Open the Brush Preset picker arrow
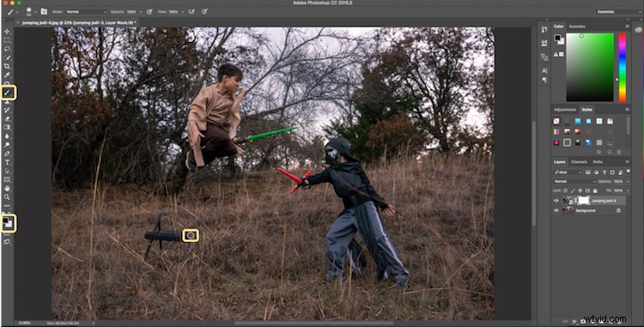 (36, 12)
